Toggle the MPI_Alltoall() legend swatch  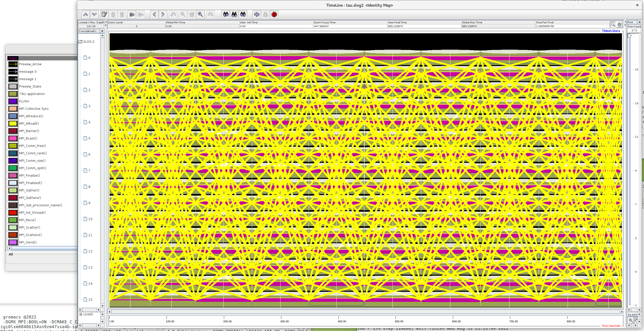tap(13, 124)
